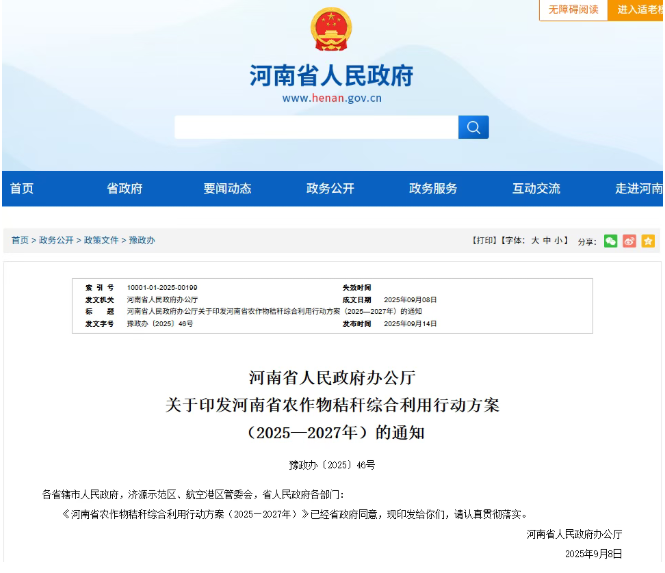Print the page with 打印 link

[484, 241]
